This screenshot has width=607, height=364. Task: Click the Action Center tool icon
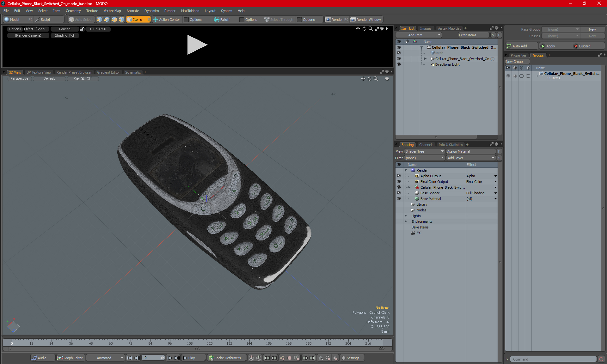click(x=156, y=20)
